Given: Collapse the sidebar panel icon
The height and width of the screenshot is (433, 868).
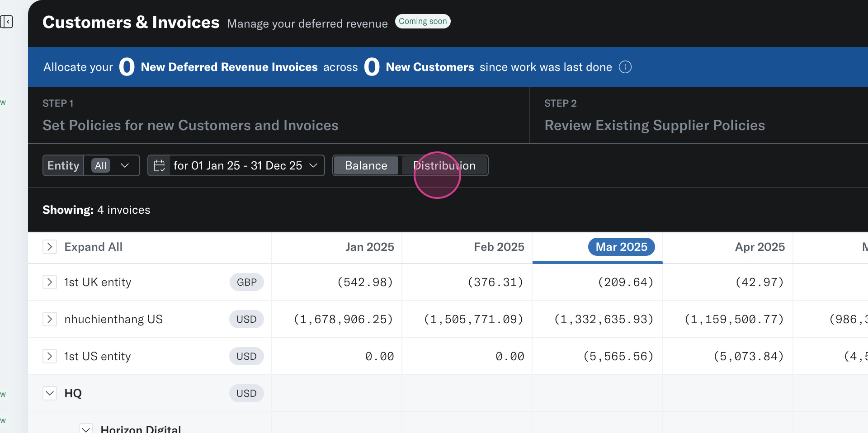Looking at the screenshot, I should (x=6, y=22).
